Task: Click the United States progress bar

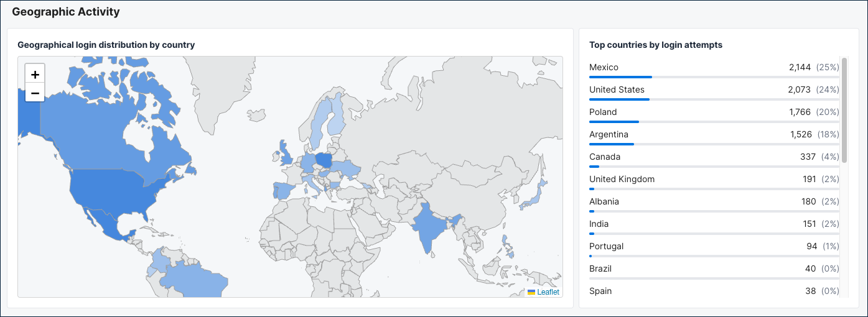Action: 714,99
